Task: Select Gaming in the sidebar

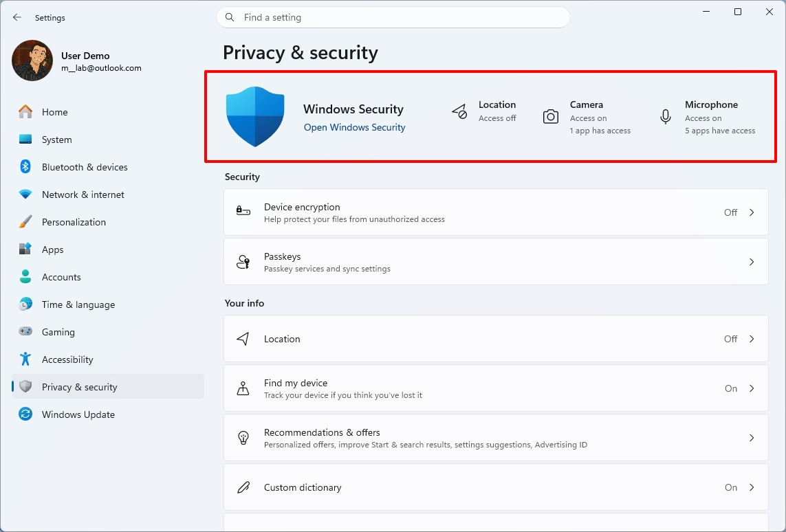Action: click(x=108, y=331)
